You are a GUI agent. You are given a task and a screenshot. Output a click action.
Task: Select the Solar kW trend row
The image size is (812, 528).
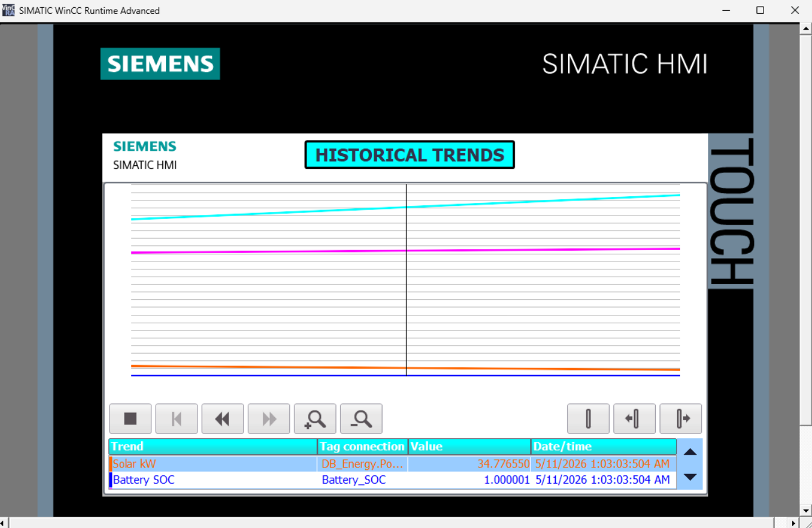coord(392,464)
